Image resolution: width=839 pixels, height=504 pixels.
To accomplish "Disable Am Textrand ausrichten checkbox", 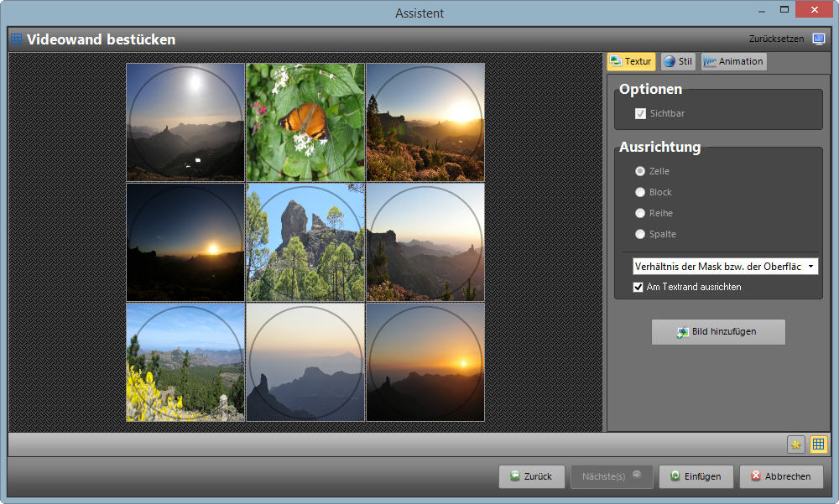I will pyautogui.click(x=638, y=287).
